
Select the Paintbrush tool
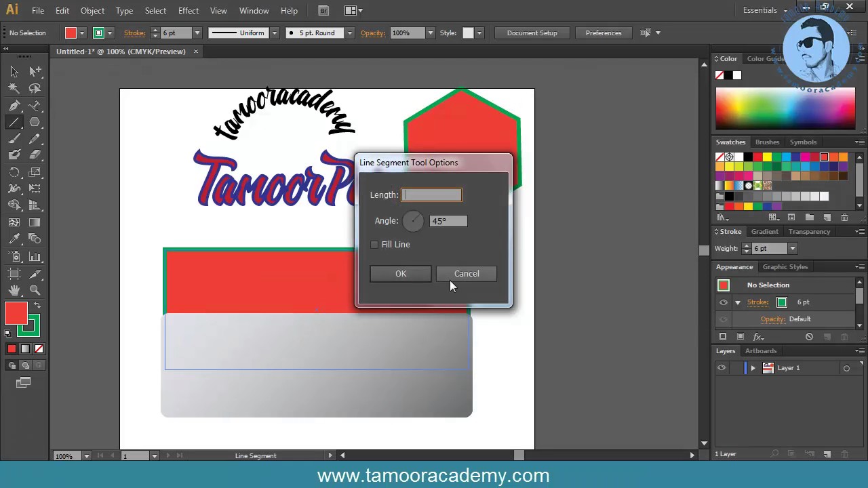tap(14, 139)
